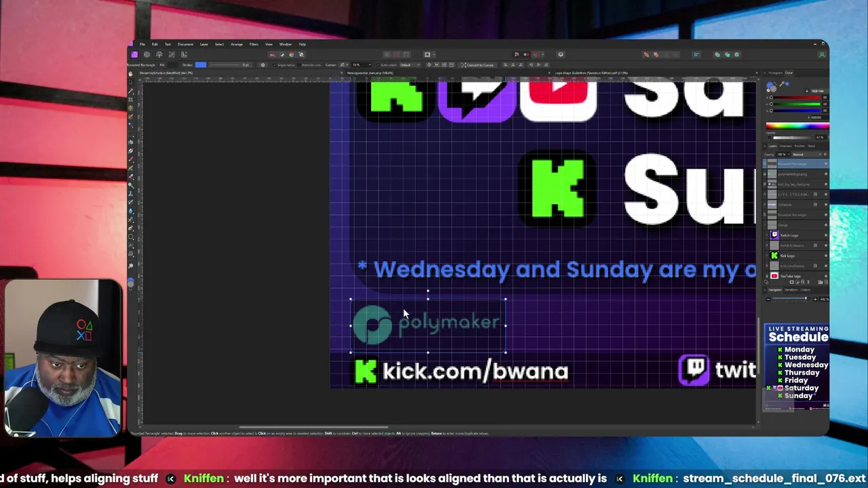Open the Corner type dropdown

(x=343, y=65)
